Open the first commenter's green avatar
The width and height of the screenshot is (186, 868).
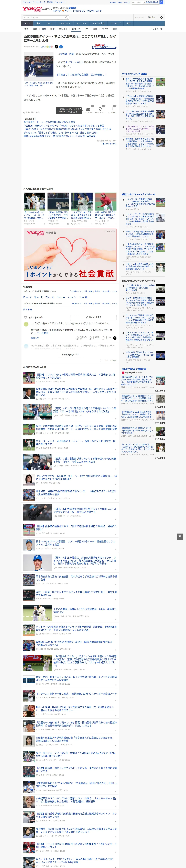click(x=26, y=324)
